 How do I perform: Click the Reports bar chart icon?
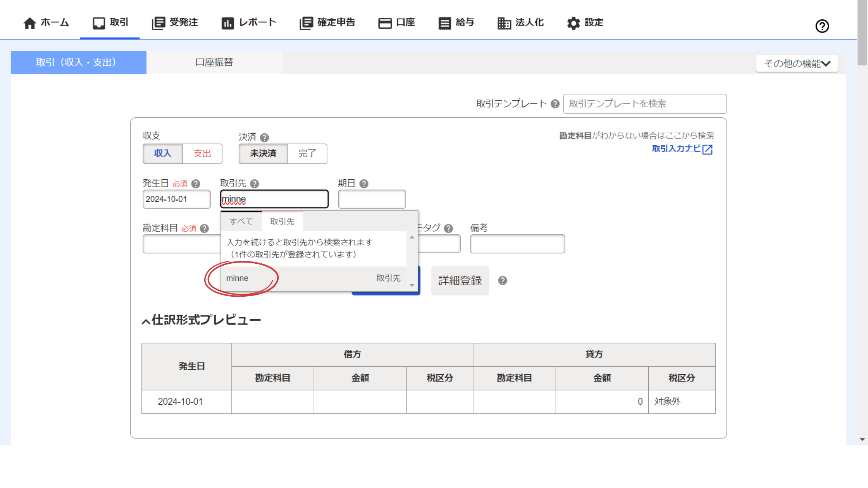[227, 23]
